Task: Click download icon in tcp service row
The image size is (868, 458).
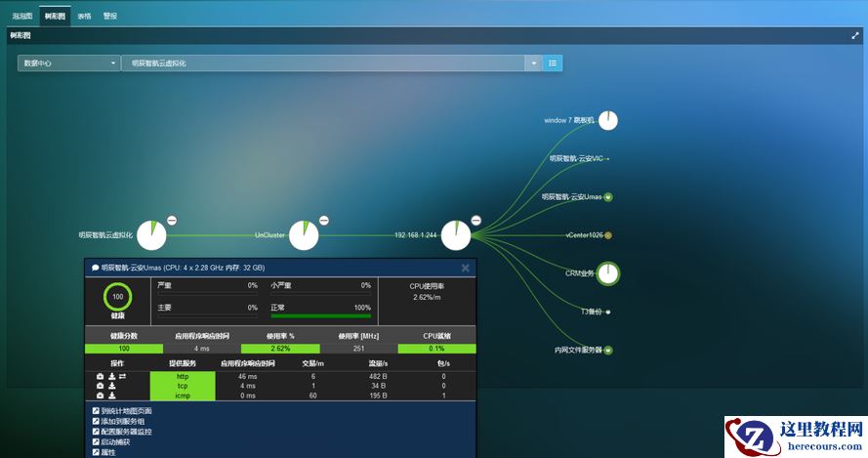Action: coord(112,386)
